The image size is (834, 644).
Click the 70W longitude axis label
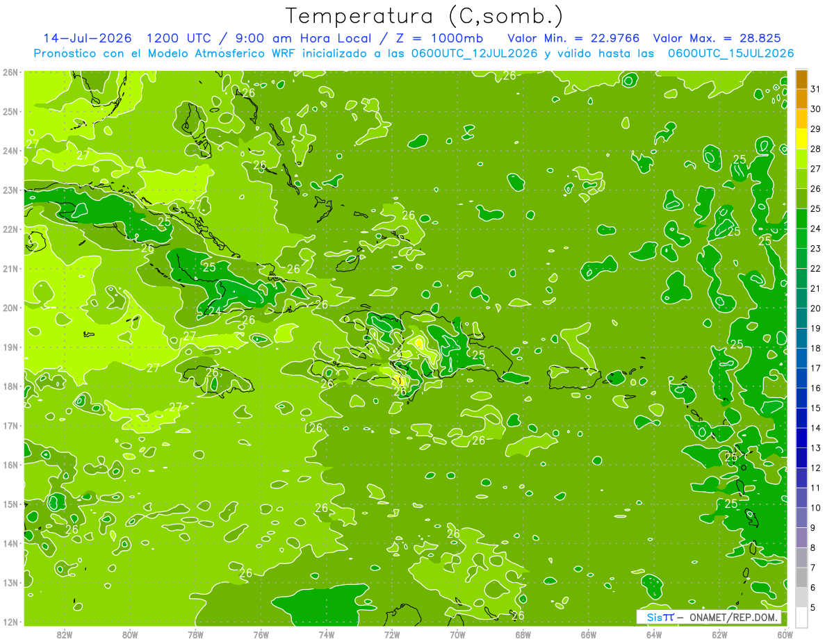coord(457,634)
